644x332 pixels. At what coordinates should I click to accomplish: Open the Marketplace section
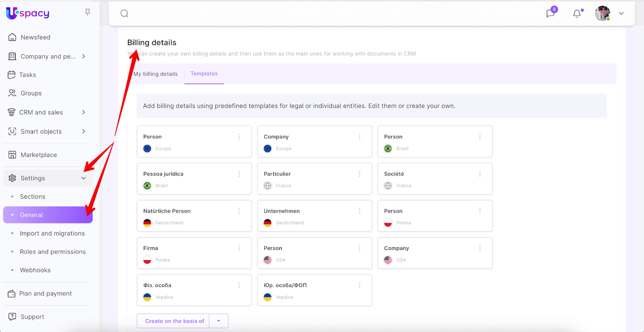tap(39, 155)
